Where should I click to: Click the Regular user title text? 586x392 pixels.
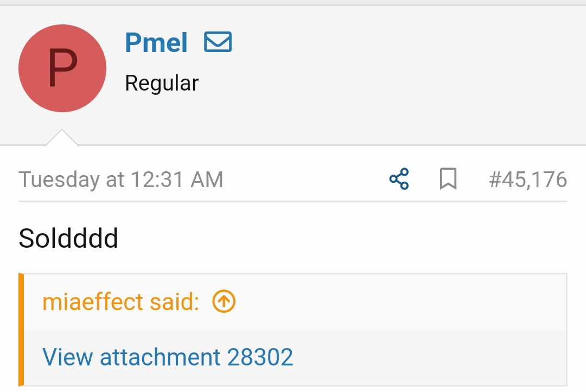(x=162, y=83)
